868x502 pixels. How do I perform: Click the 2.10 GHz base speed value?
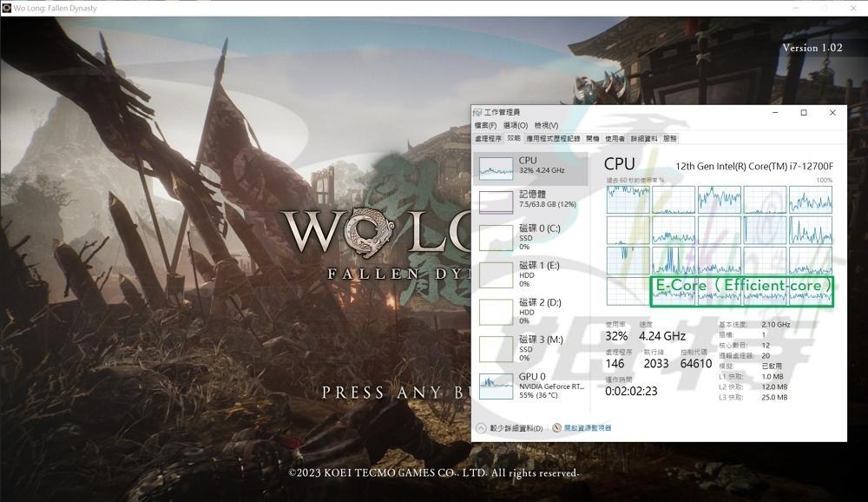coord(775,325)
